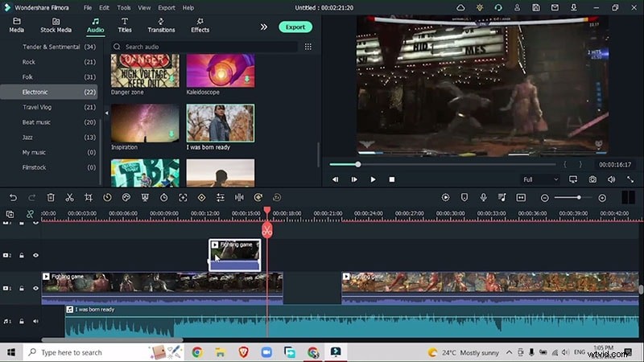This screenshot has height=362, width=644.
Task: Switch to the Titles tab
Action: pos(125,25)
